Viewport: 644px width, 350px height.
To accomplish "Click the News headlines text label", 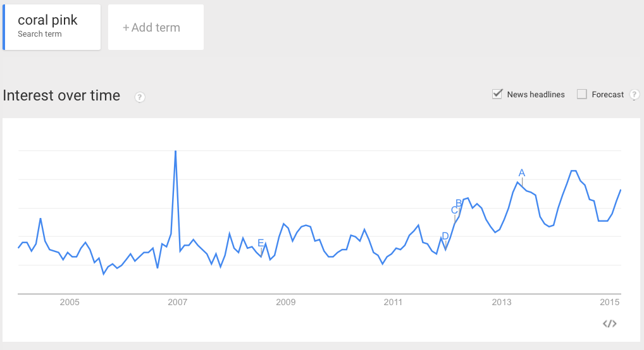I will (536, 95).
